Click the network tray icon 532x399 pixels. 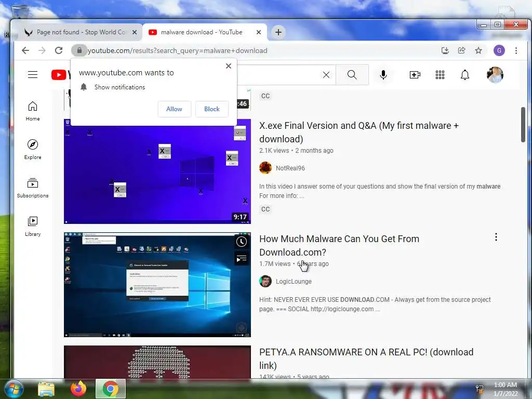[x=480, y=389]
